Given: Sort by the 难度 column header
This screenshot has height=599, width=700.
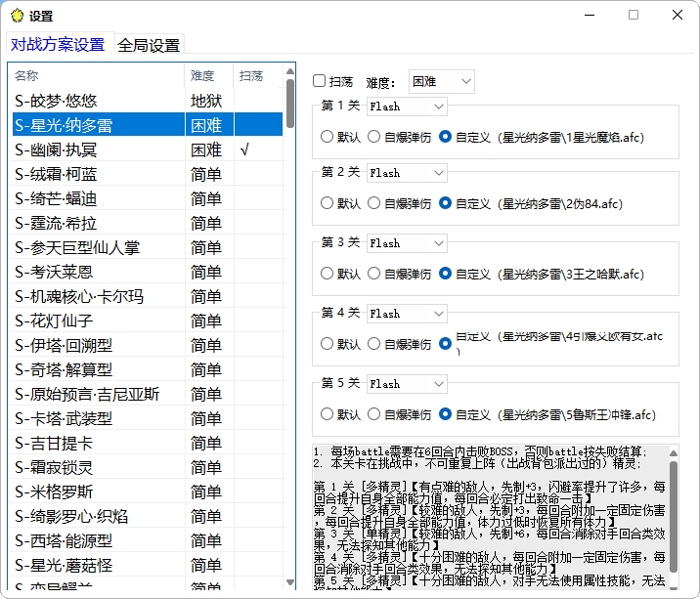Looking at the screenshot, I should point(207,75).
